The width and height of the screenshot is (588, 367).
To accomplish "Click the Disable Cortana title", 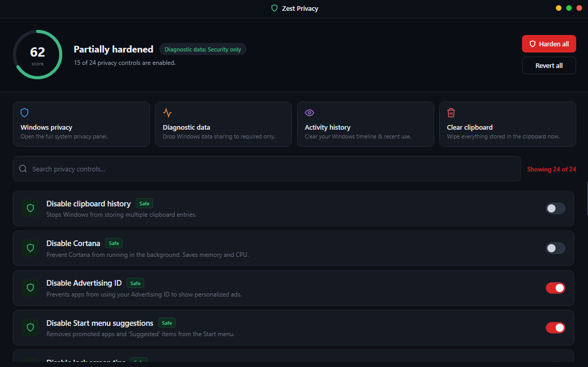I will tap(73, 243).
